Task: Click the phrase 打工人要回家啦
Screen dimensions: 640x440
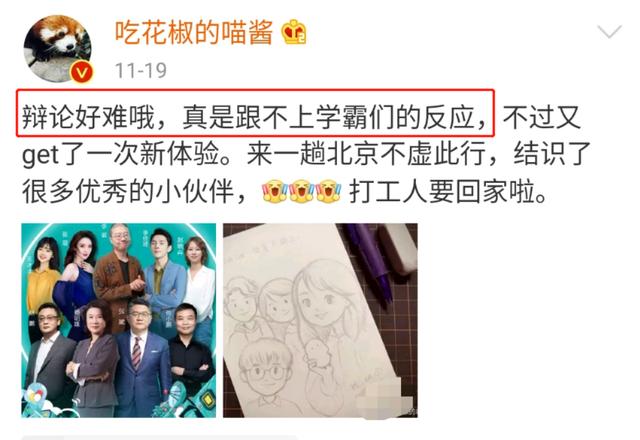Action: (448, 192)
